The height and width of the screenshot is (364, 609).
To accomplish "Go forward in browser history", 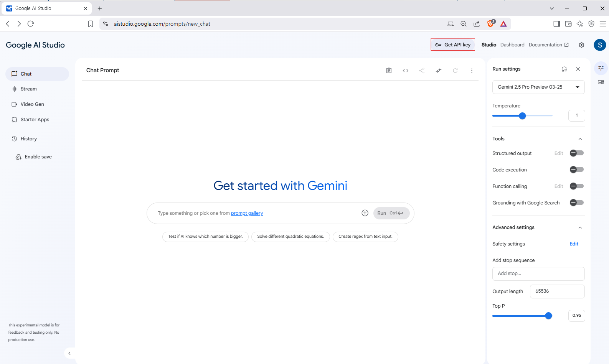I will pos(19,24).
